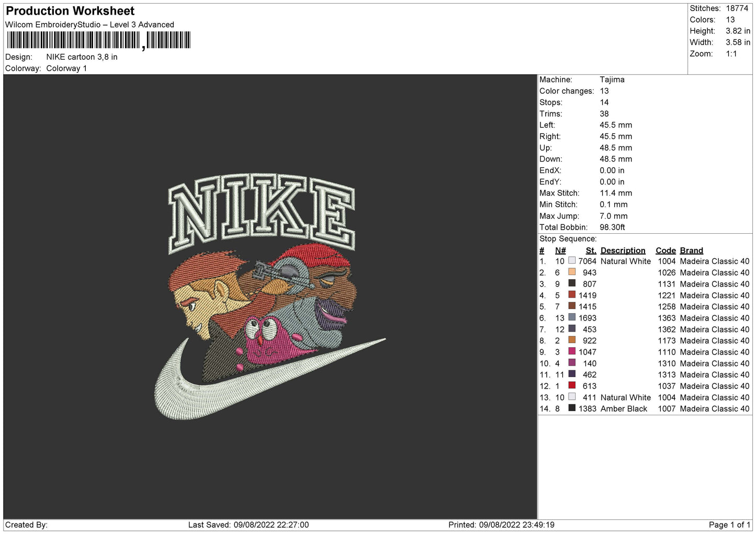Click the 'St.' column header
756x534 pixels.
click(x=591, y=251)
